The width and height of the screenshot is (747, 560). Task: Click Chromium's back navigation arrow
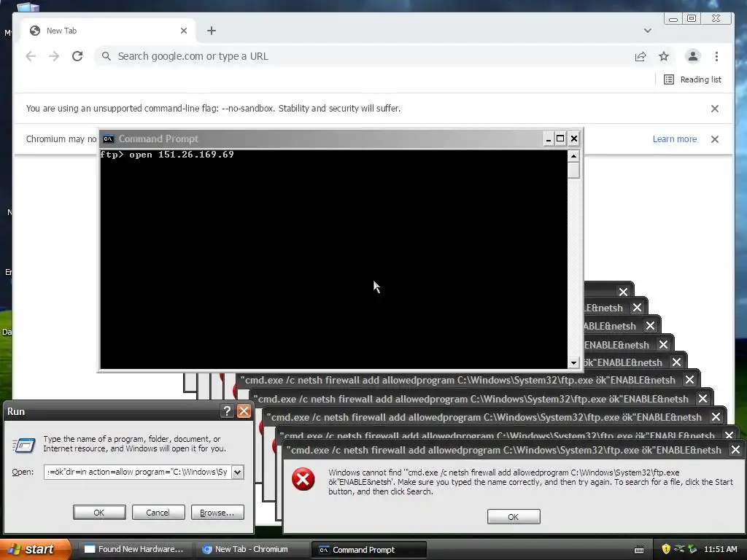click(x=31, y=56)
